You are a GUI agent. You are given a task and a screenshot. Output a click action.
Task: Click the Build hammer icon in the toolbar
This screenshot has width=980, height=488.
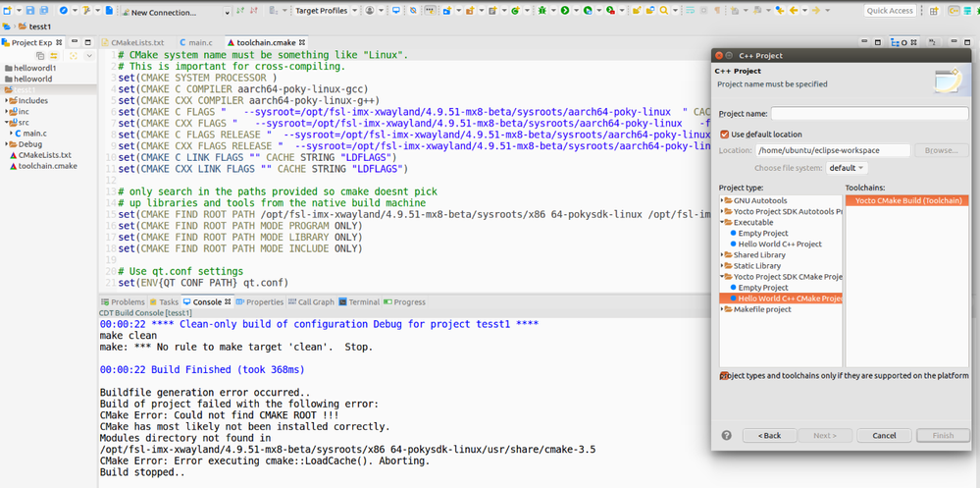pos(85,11)
